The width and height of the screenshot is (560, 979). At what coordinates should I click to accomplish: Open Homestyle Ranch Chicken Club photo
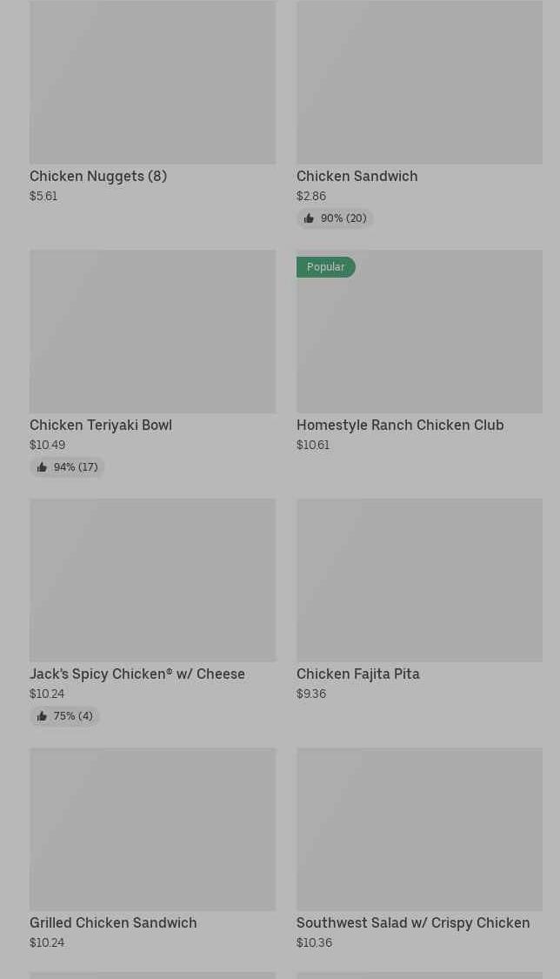point(419,340)
